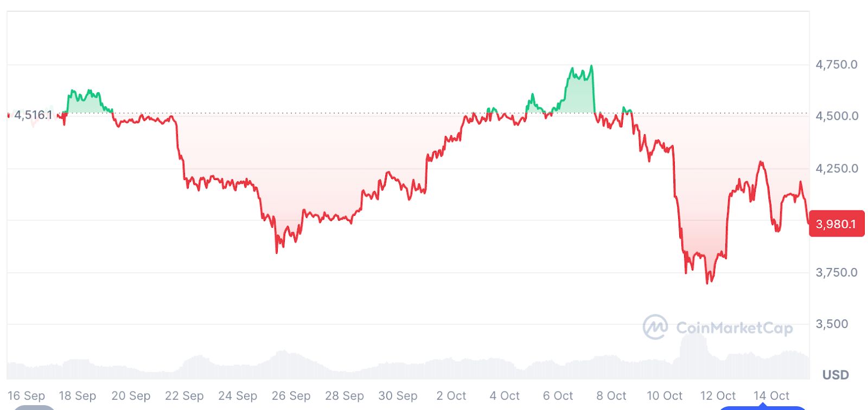Select the 10 Oct date label
This screenshot has height=410, width=868.
[665, 396]
